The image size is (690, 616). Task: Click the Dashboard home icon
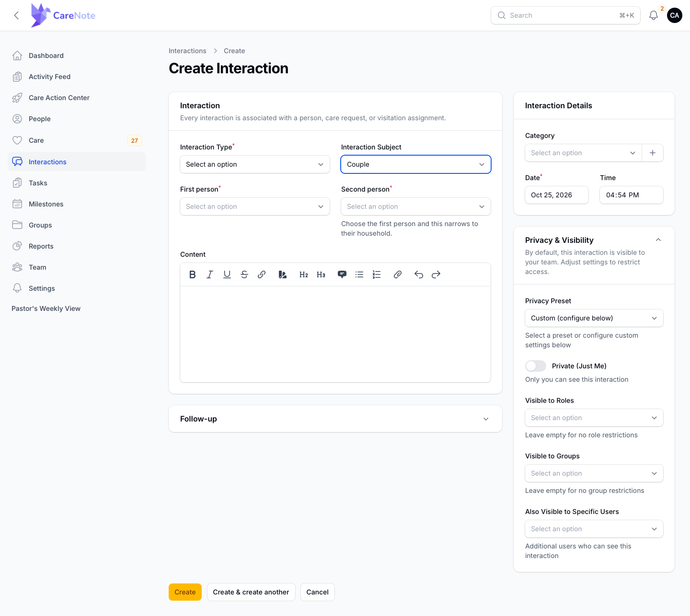tap(17, 56)
